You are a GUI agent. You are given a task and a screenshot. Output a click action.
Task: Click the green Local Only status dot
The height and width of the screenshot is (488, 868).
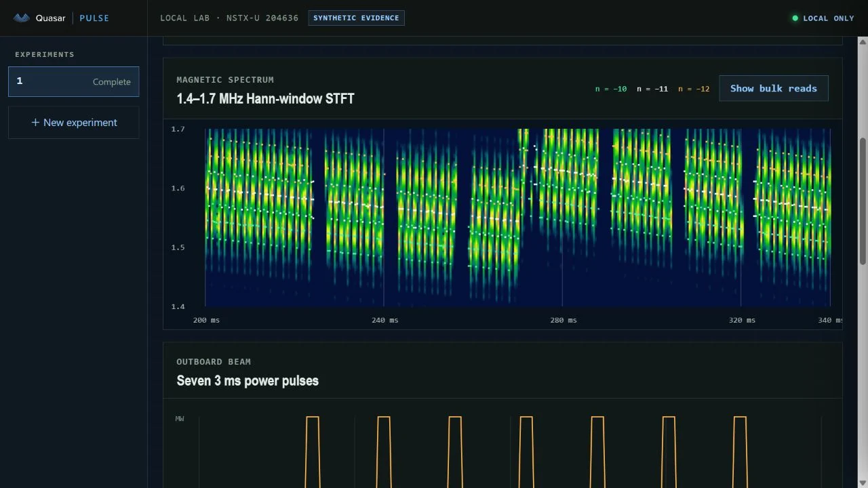point(795,18)
